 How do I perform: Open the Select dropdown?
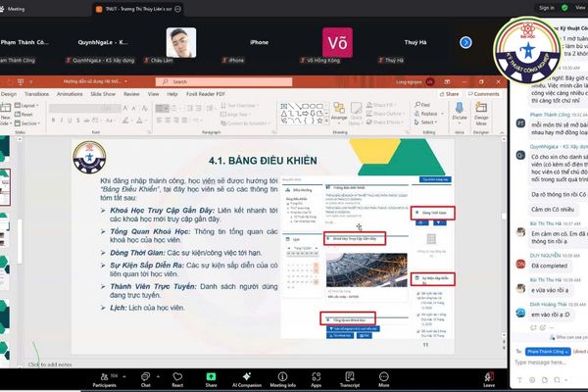click(x=426, y=122)
